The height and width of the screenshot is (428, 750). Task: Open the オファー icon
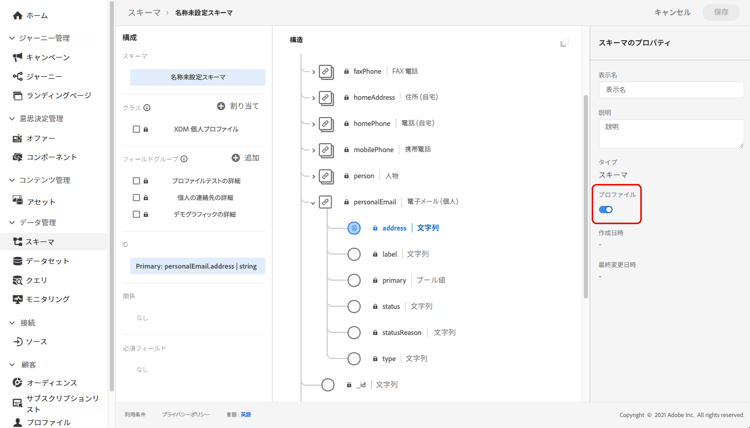18,138
